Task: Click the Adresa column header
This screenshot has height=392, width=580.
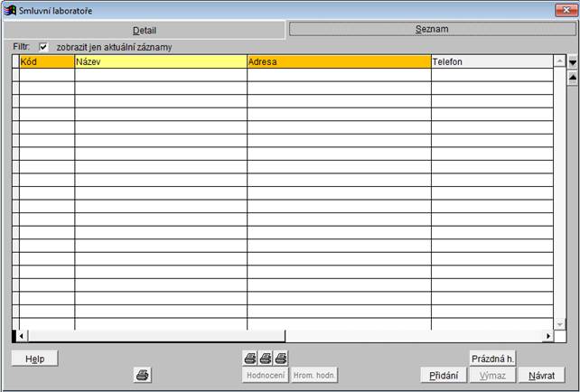Action: [339, 62]
